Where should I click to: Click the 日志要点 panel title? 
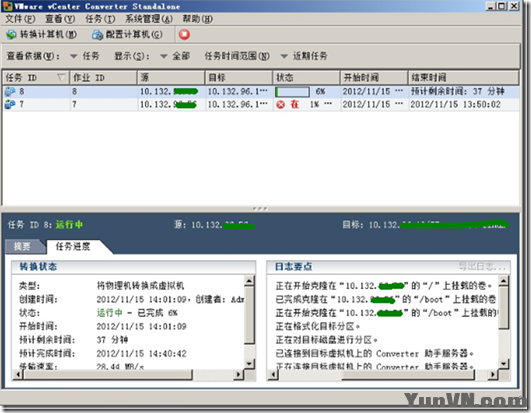pyautogui.click(x=293, y=266)
